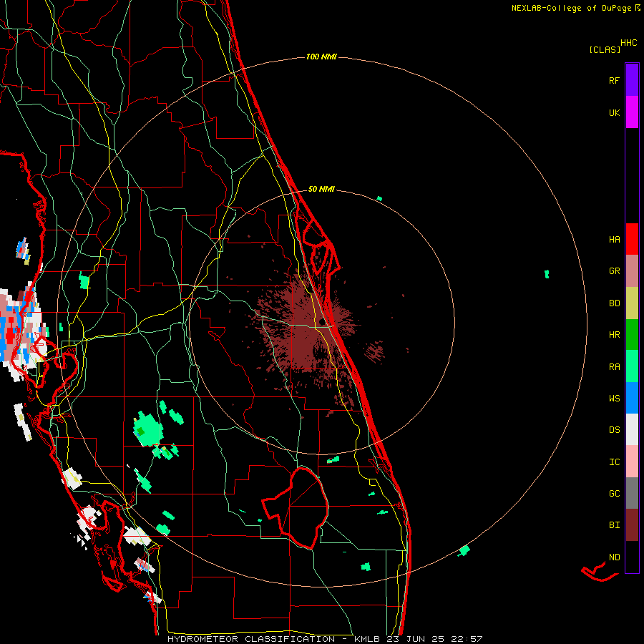This screenshot has width=644, height=644.
Task: Click the white DS legend swatch
Action: click(x=632, y=429)
